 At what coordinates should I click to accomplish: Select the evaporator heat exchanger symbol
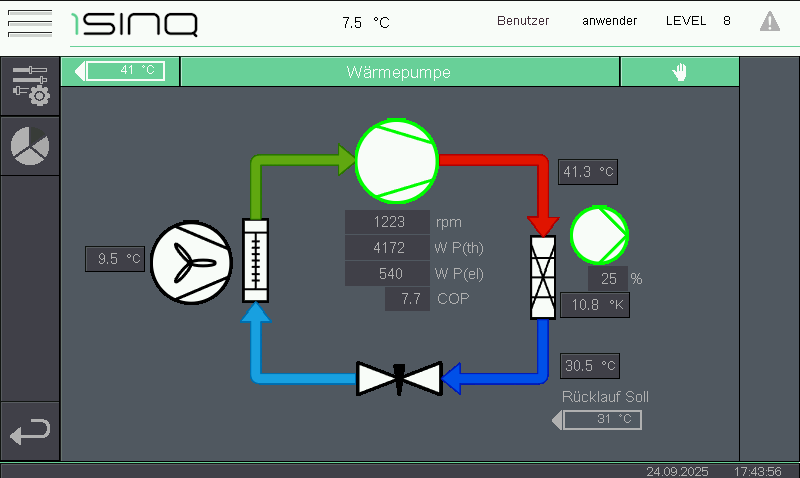point(257,260)
